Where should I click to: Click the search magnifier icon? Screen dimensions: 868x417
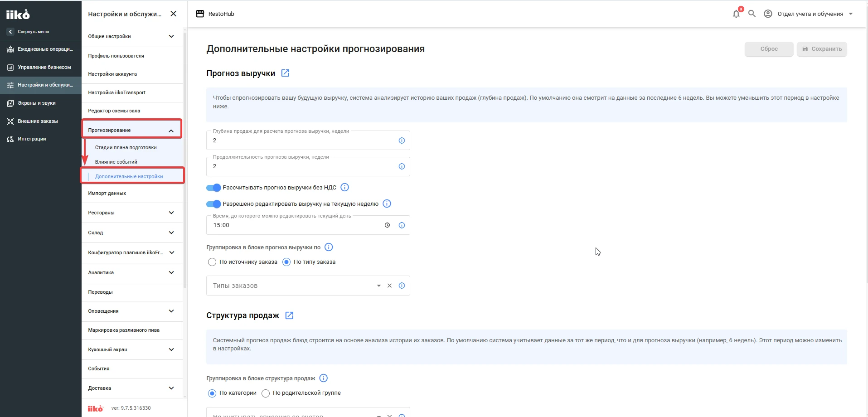point(752,14)
